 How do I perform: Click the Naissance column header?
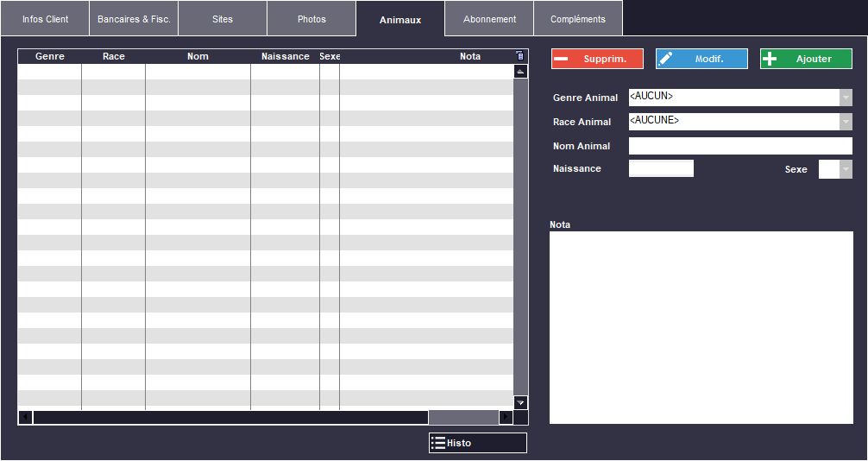click(285, 57)
